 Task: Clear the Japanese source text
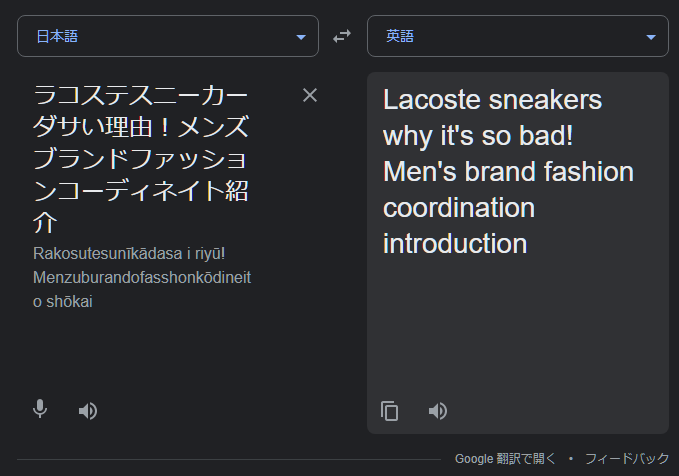click(x=310, y=95)
